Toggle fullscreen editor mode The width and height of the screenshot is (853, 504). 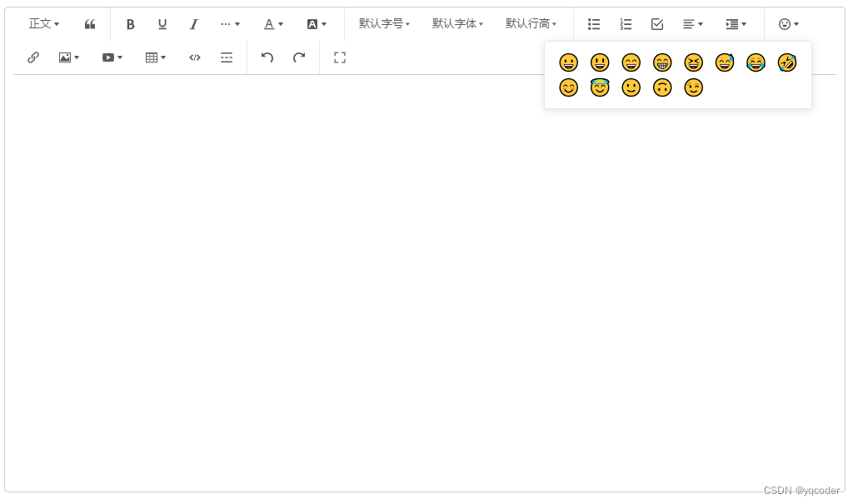[x=340, y=57]
